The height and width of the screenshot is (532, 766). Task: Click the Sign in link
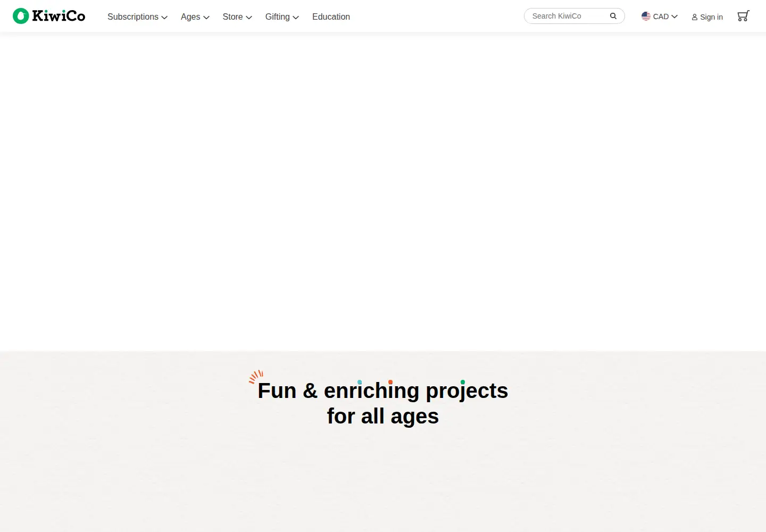pos(707,17)
